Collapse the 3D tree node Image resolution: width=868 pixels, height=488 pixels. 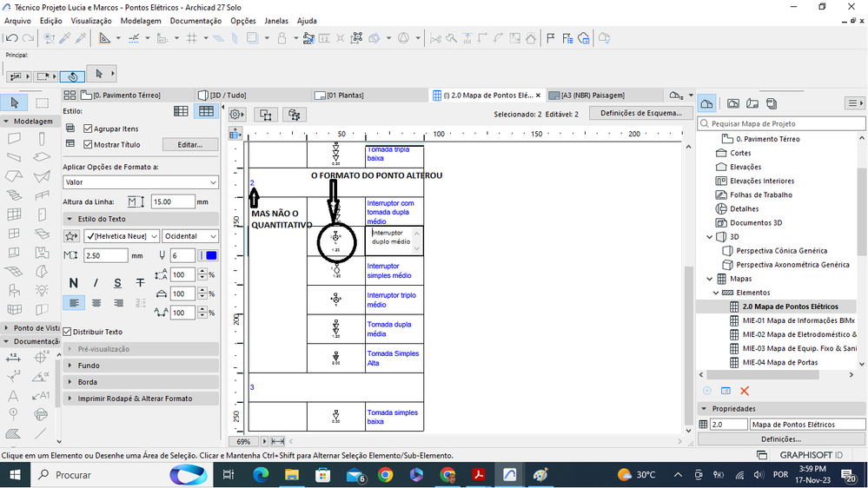coord(710,237)
